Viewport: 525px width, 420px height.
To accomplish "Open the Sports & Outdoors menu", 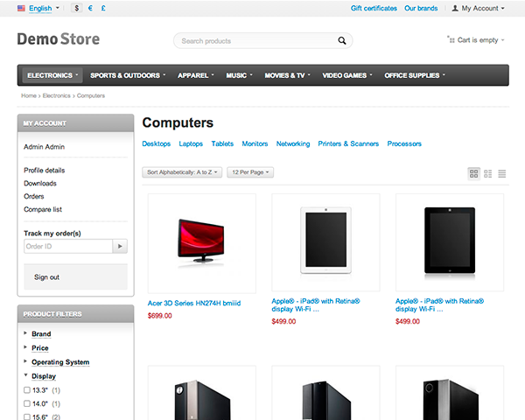I will pos(128,75).
